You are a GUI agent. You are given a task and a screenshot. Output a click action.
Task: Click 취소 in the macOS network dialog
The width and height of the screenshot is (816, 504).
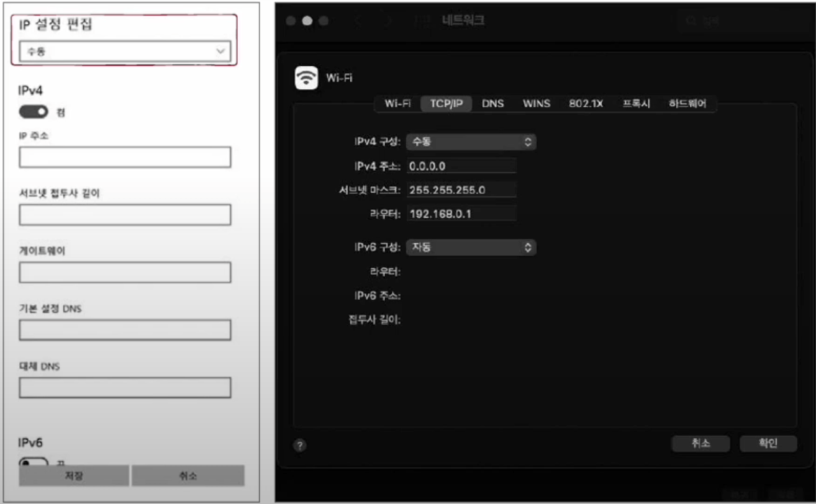coord(700,443)
